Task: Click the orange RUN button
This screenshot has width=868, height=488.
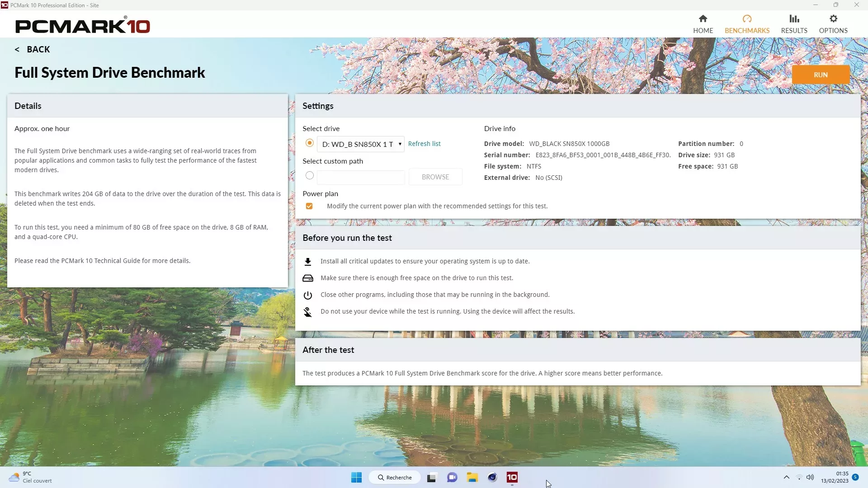Action: coord(820,75)
